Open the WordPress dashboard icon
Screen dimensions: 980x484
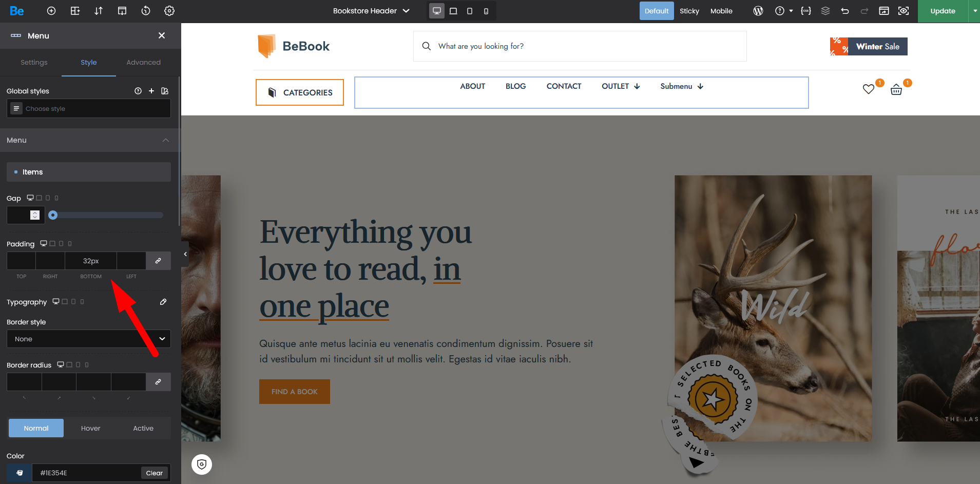(x=758, y=11)
